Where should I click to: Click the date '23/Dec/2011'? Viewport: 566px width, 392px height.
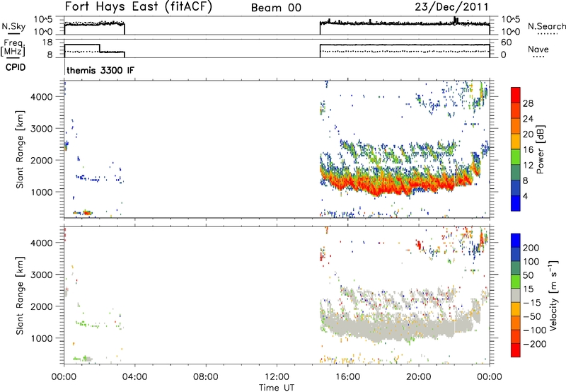[451, 6]
